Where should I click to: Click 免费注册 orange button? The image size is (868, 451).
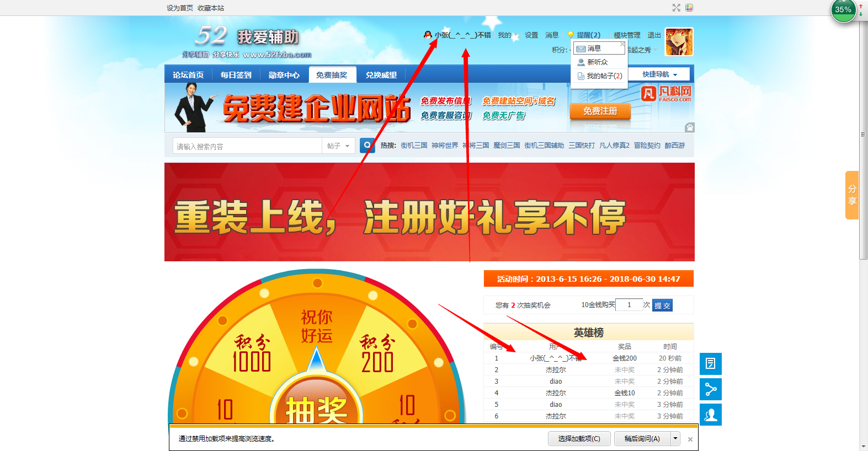(x=600, y=111)
